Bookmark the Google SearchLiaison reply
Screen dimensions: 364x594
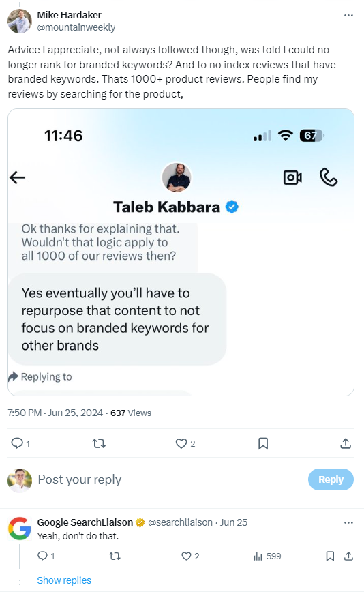click(x=330, y=556)
